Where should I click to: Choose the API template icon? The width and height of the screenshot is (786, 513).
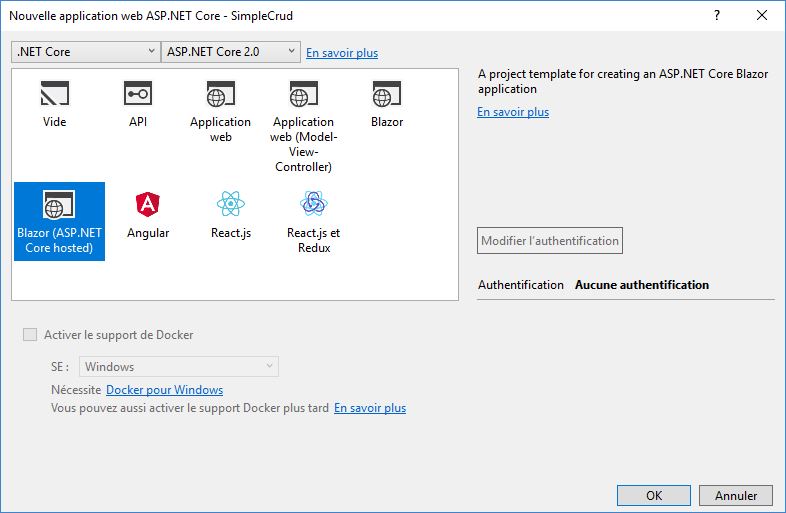click(138, 93)
